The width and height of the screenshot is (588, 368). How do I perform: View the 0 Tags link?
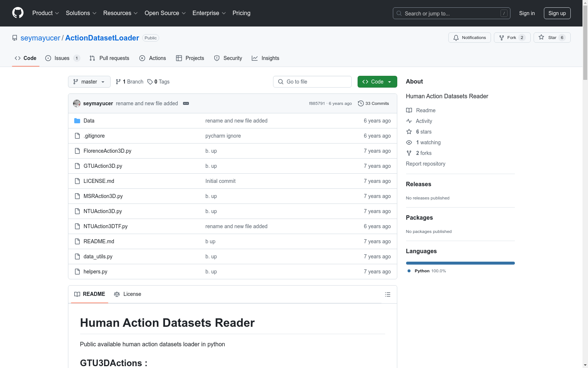click(x=158, y=82)
